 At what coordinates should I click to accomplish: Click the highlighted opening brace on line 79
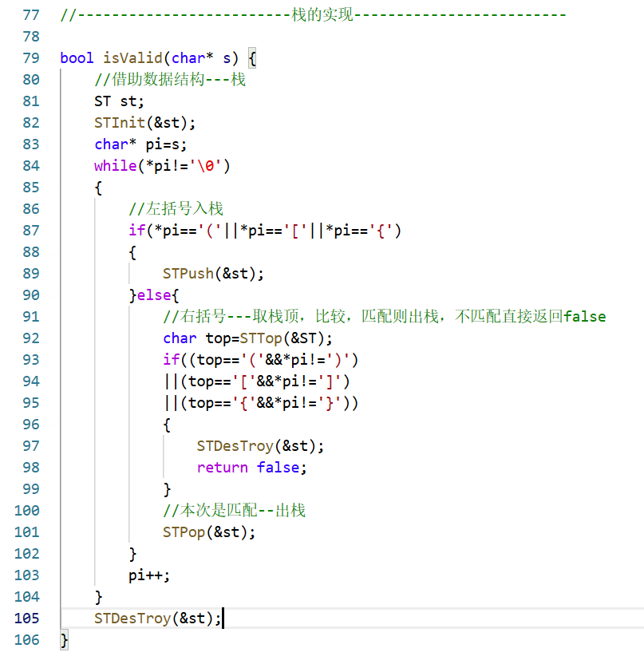point(252,57)
